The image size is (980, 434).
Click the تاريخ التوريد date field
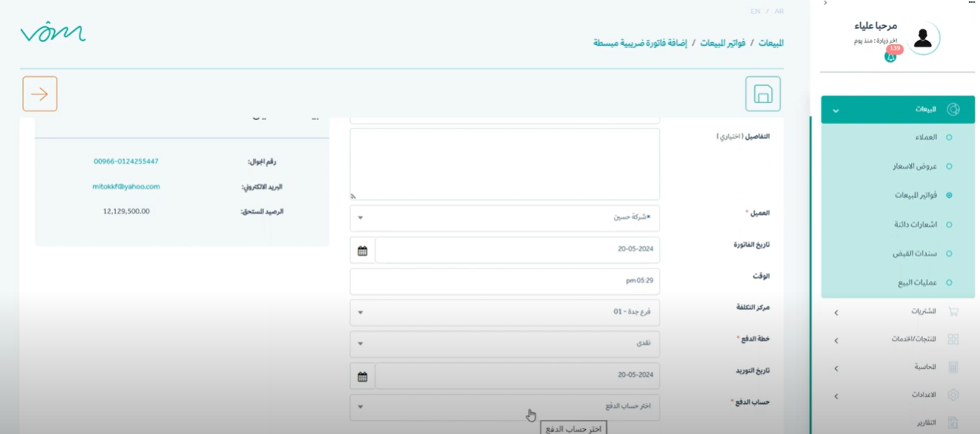[x=517, y=375]
